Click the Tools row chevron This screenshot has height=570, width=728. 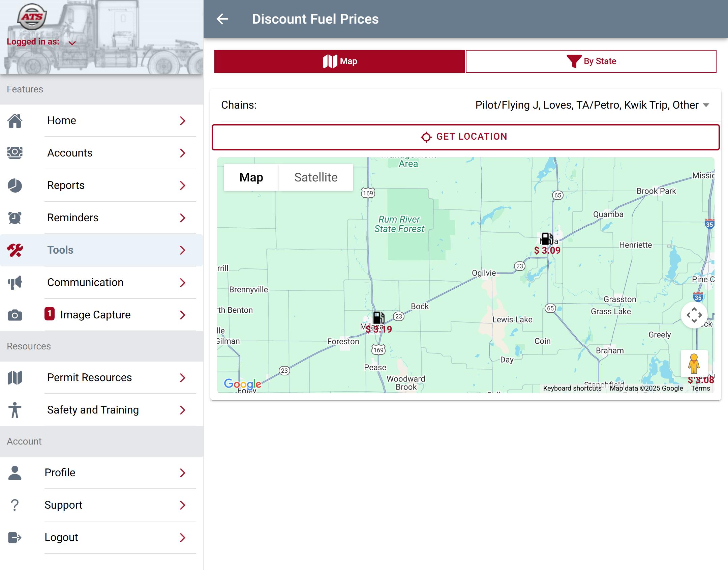183,250
